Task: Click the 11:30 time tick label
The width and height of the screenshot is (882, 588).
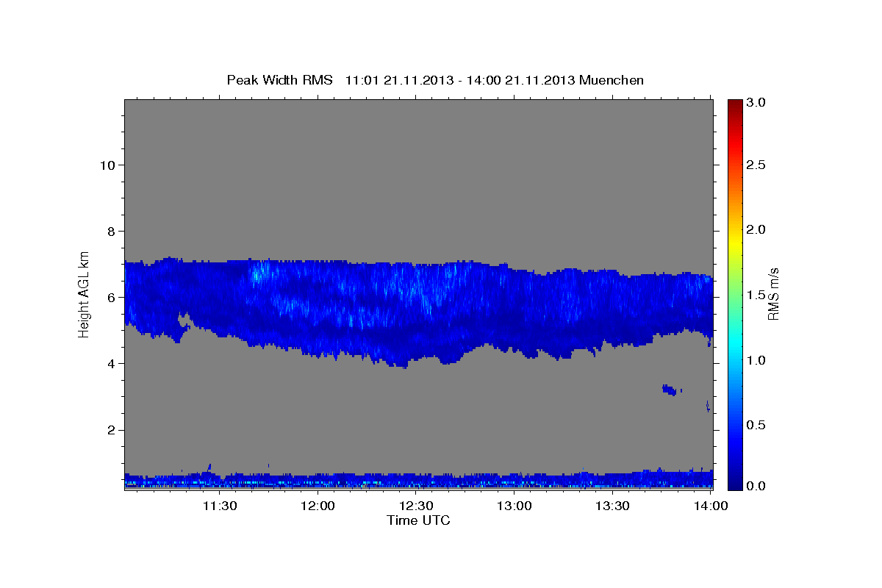Action: [x=219, y=506]
